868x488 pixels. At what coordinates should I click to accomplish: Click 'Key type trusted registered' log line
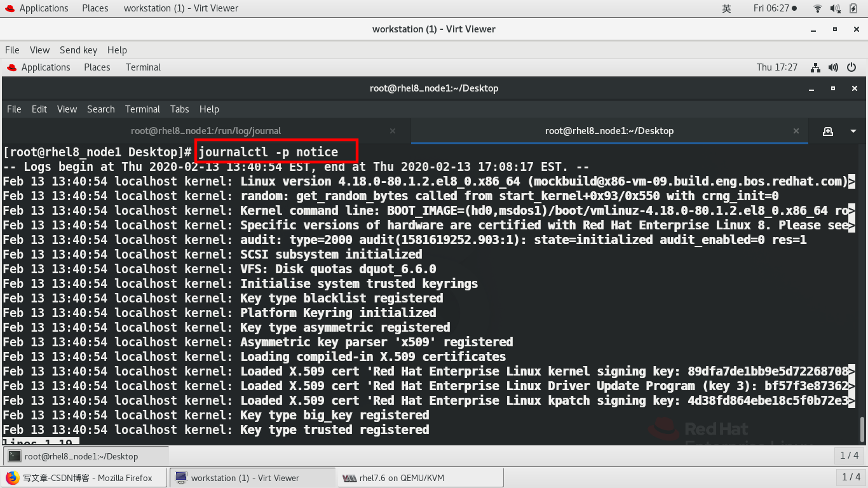(335, 430)
